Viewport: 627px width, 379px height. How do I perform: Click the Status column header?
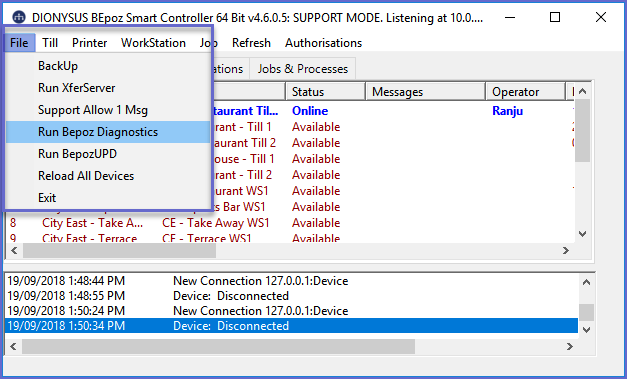coord(325,92)
